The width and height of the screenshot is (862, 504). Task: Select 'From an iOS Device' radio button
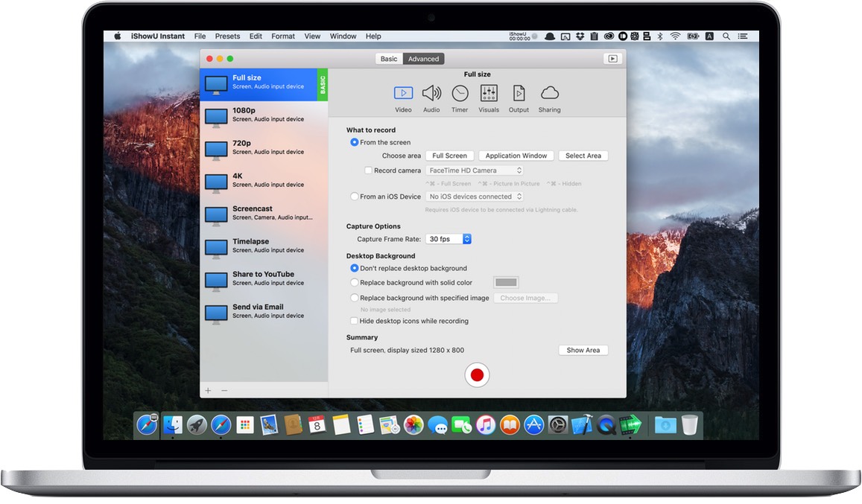(354, 197)
